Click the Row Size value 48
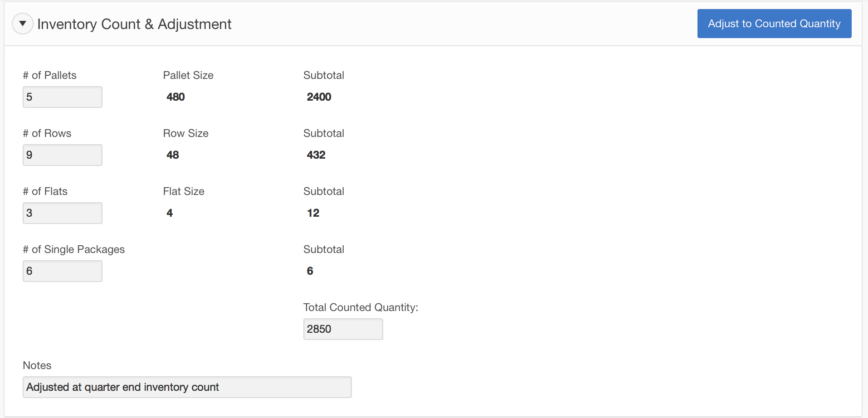 click(173, 155)
